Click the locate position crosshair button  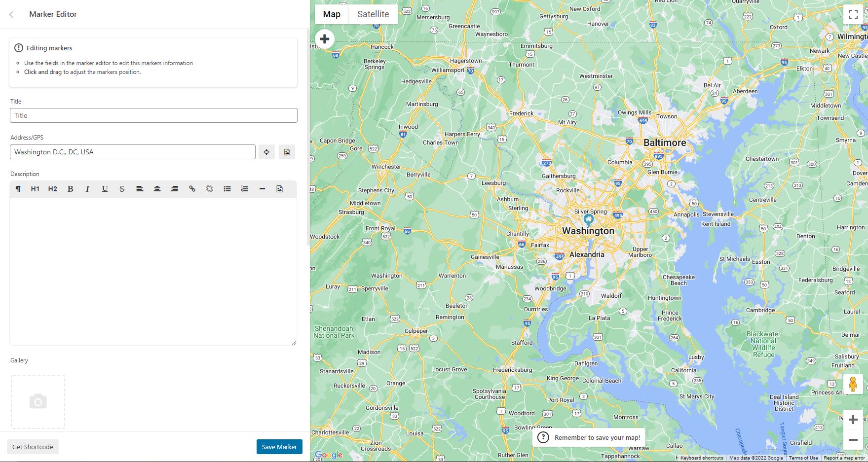[266, 152]
